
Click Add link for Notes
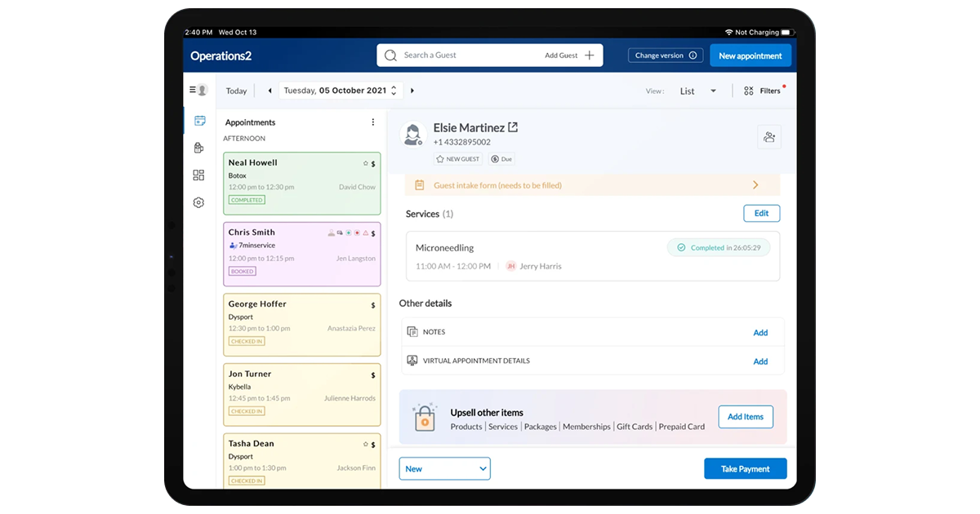pyautogui.click(x=760, y=332)
